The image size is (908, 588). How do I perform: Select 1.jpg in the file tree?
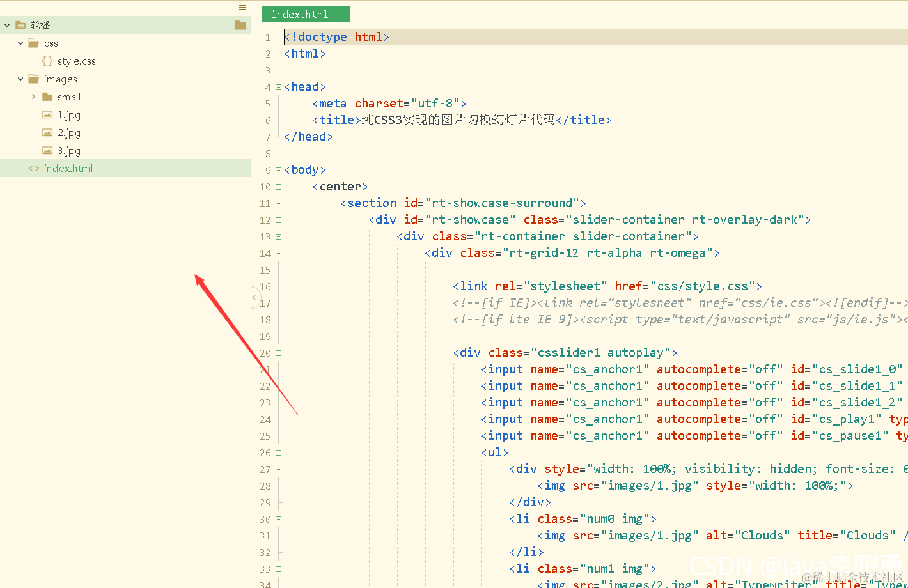[x=68, y=115]
